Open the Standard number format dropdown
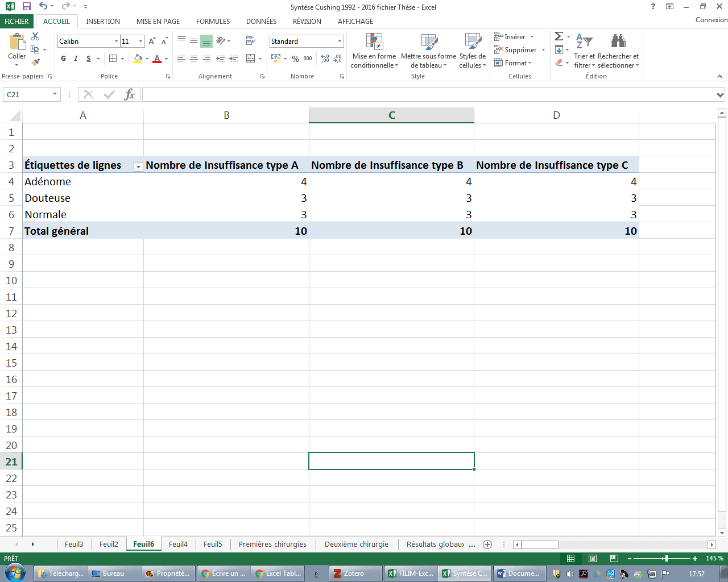Viewport: 728px width, 582px height. 340,41
